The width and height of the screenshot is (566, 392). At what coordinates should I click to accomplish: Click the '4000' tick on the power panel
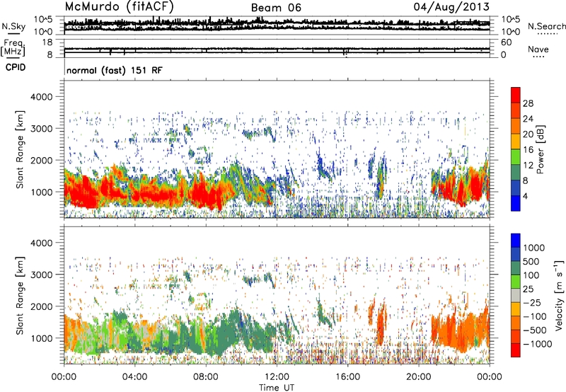(x=42, y=97)
